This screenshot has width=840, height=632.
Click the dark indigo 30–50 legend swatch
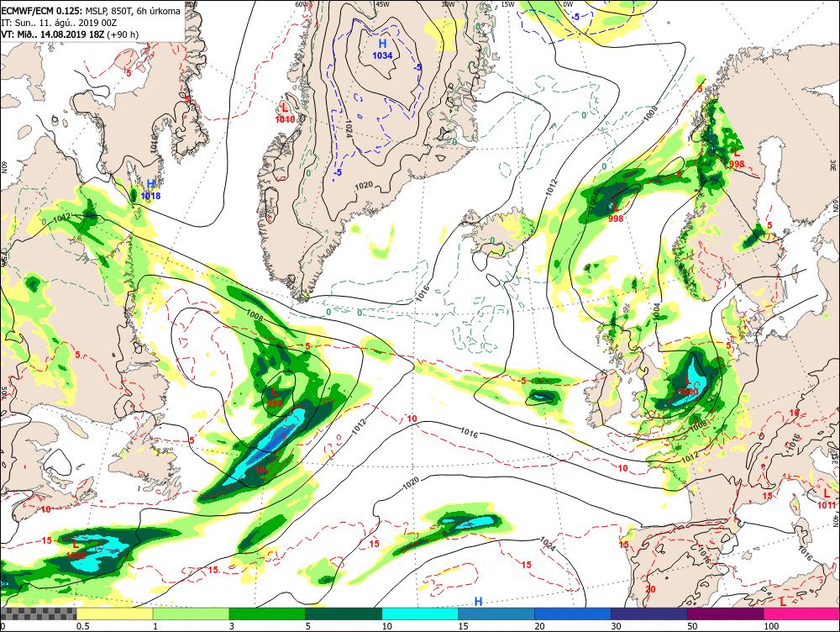tap(648, 614)
